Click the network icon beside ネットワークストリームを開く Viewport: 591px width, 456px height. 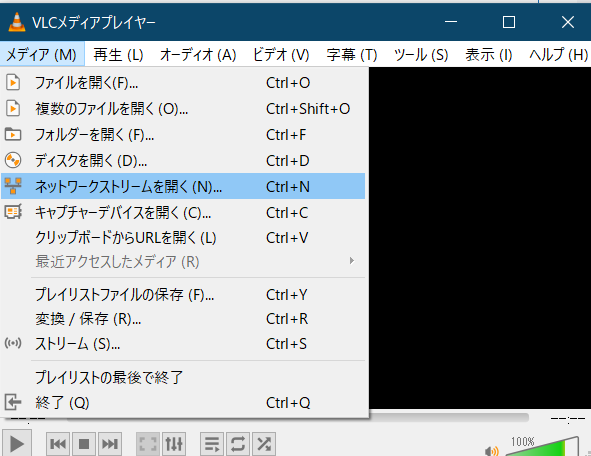pyautogui.click(x=13, y=186)
